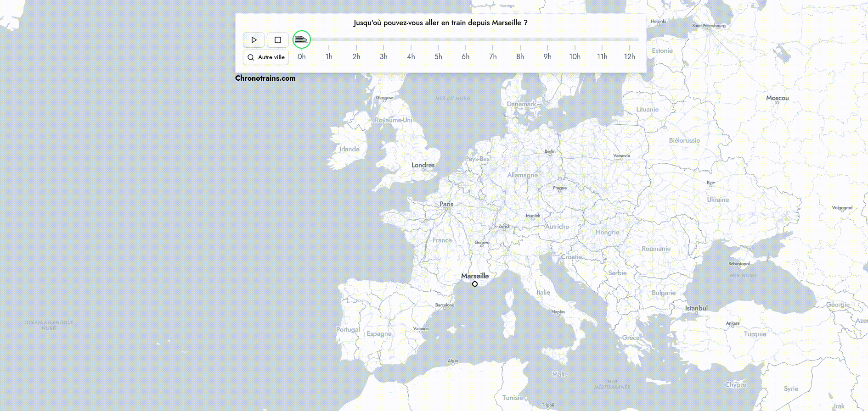
Task: Click the Paris city label on map
Action: click(446, 204)
